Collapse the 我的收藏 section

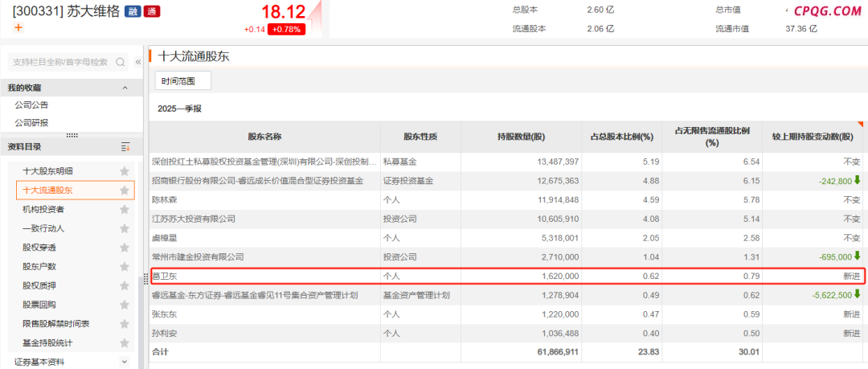[x=125, y=88]
